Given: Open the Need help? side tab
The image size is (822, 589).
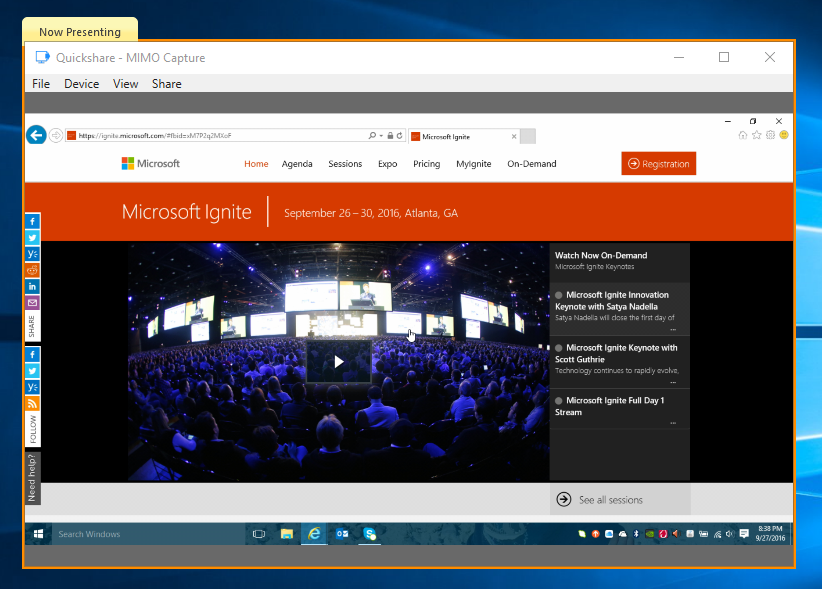Looking at the screenshot, I should coord(33,478).
